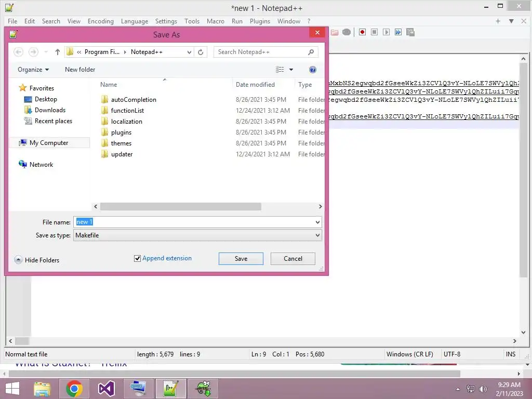Click the UTF-8 encoding status entry
This screenshot has width=532, height=399.
[452, 354]
